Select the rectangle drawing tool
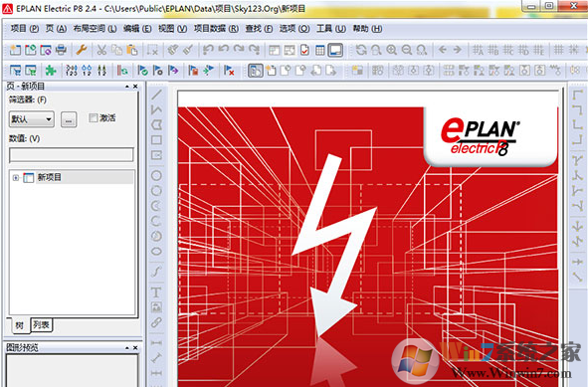Viewport: 588px width, 387px height. coord(157,140)
